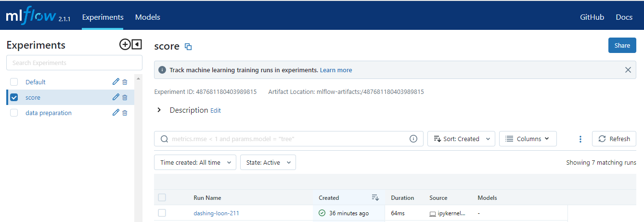Select all runs with header checkbox

coord(162,197)
